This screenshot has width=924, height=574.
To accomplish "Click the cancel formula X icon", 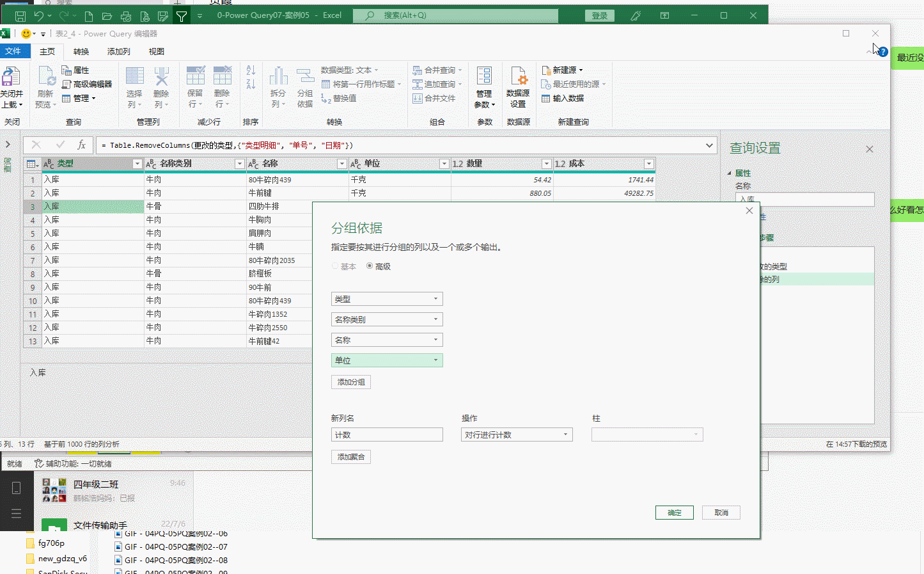I will click(36, 145).
